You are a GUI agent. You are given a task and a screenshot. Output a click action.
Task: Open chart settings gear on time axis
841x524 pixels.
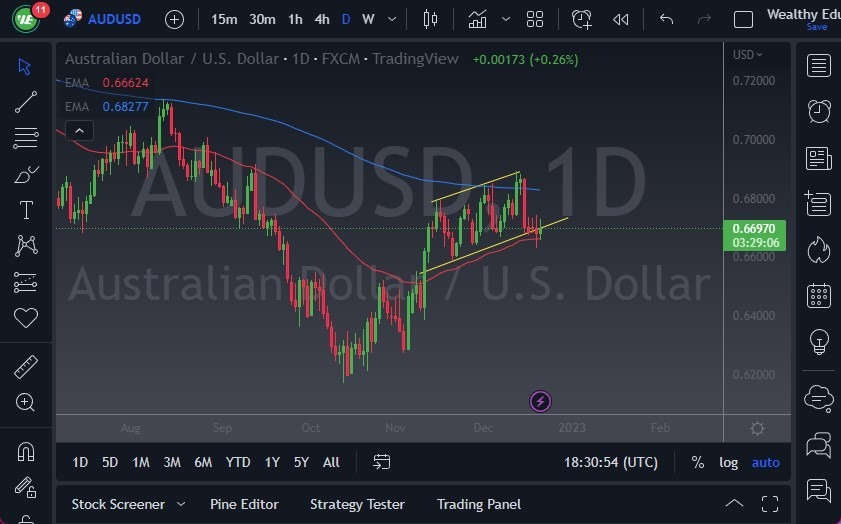pos(757,429)
